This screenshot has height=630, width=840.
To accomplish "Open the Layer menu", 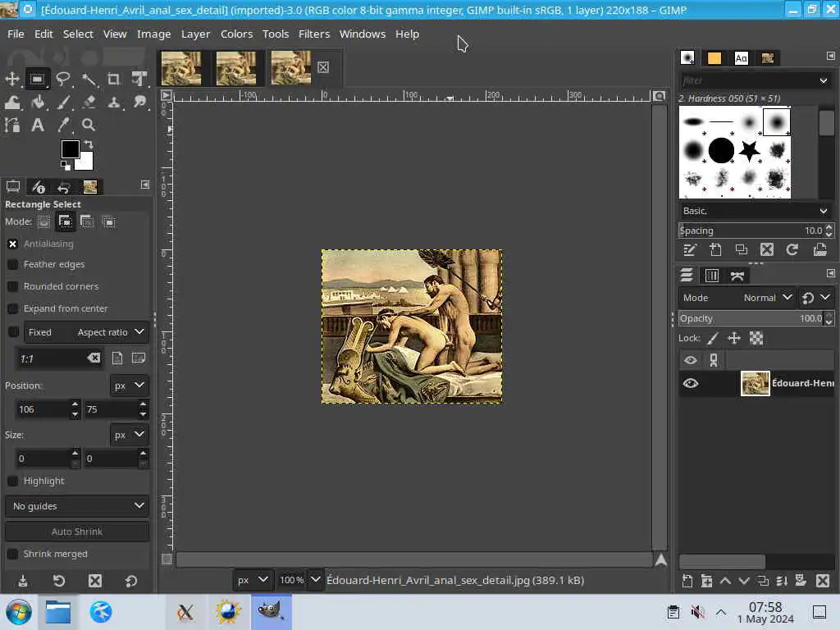I will (195, 34).
